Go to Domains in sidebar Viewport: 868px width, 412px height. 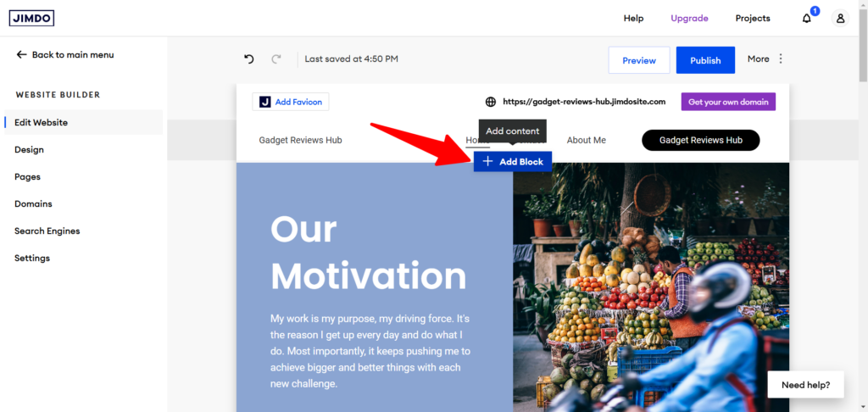click(x=33, y=203)
